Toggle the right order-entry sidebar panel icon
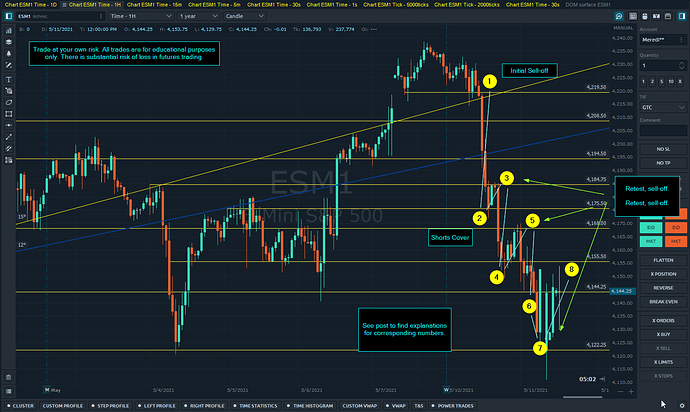Image resolution: width=690 pixels, height=412 pixels. pyautogui.click(x=682, y=16)
